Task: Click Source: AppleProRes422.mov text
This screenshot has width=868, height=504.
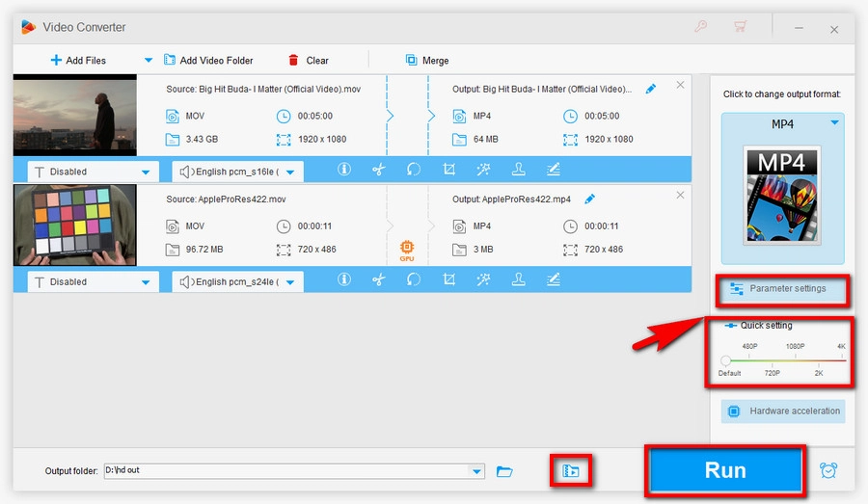Action: click(x=226, y=199)
